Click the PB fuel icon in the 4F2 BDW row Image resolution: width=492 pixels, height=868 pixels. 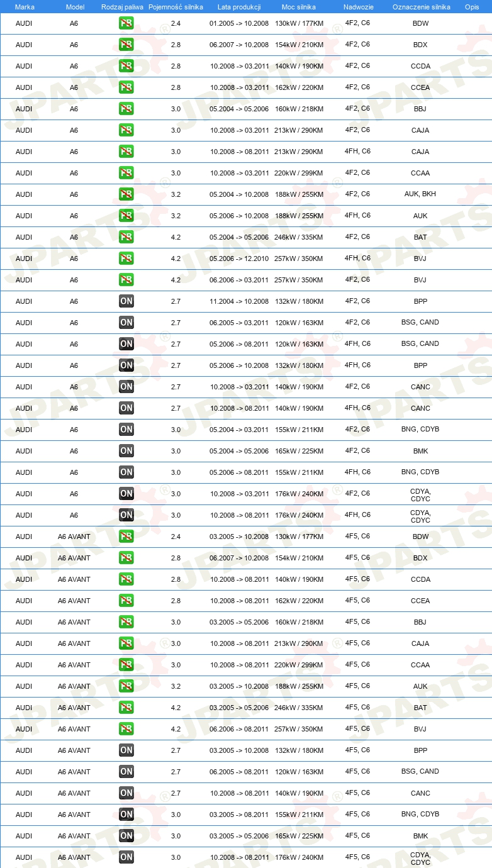126,24
